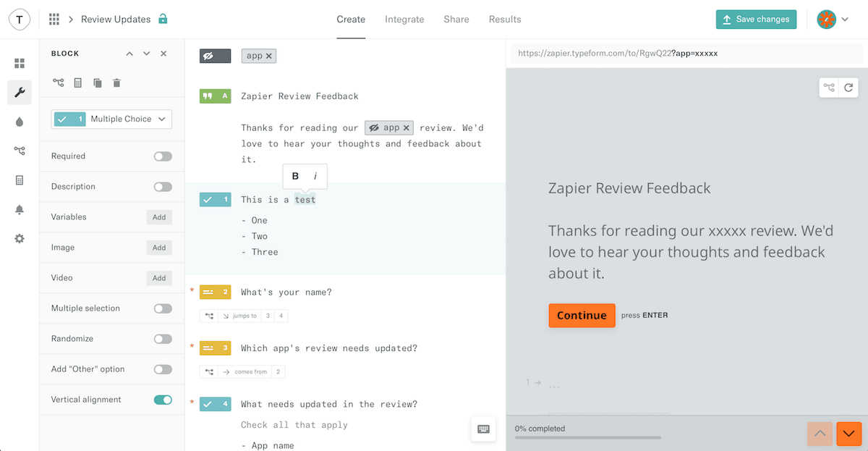868x451 pixels.
Task: Toggle the Description switch
Action: [163, 187]
